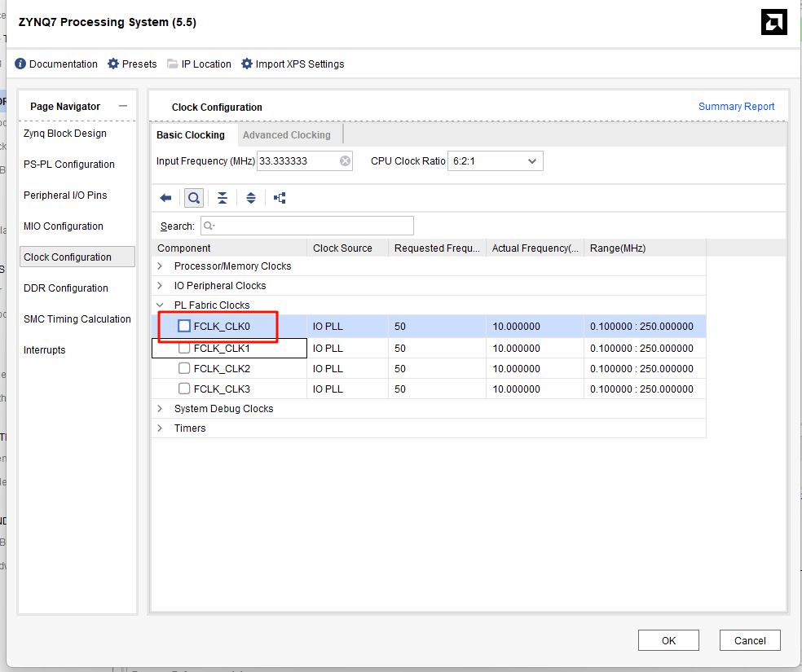The width and height of the screenshot is (802, 672).
Task: Open Import XPS Settings gear icon
Action: coord(246,64)
